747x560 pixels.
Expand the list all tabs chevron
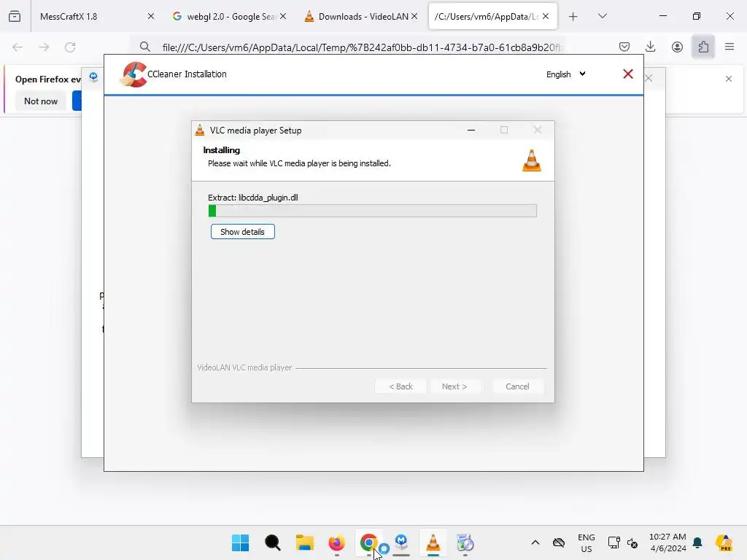coord(602,17)
